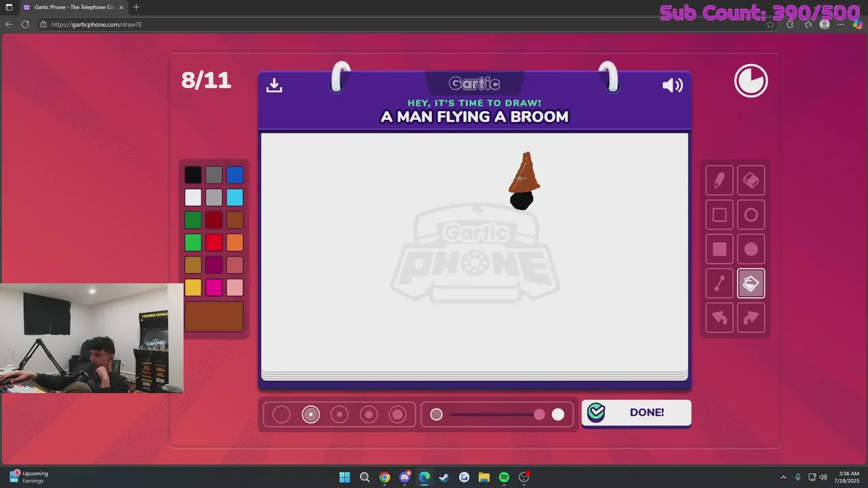Open the custom color picker preview box
868x488 pixels.
tap(214, 317)
